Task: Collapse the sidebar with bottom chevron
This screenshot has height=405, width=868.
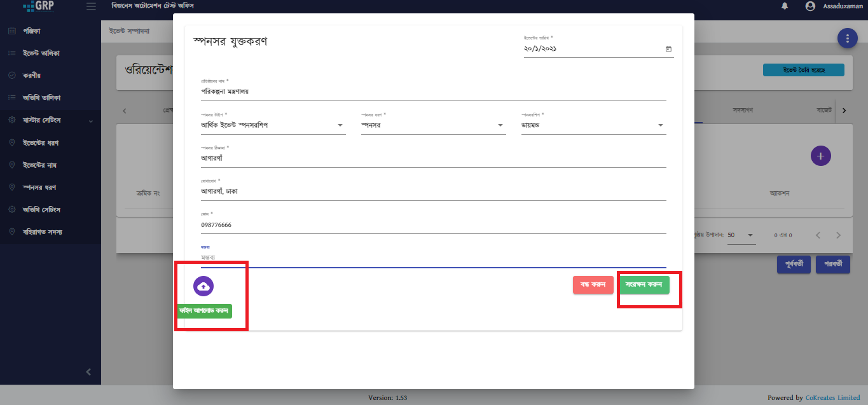Action: coord(88,372)
